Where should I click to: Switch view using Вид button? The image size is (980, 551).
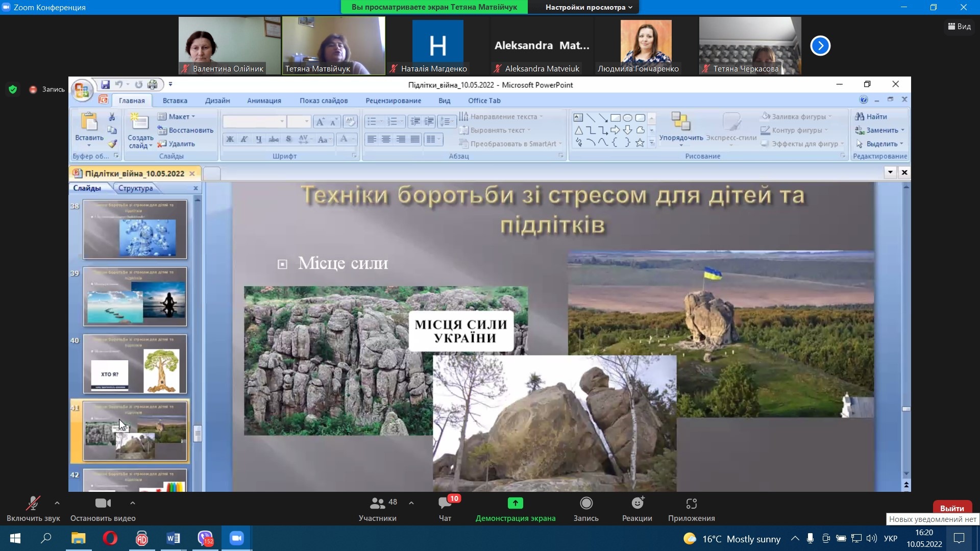pyautogui.click(x=959, y=27)
